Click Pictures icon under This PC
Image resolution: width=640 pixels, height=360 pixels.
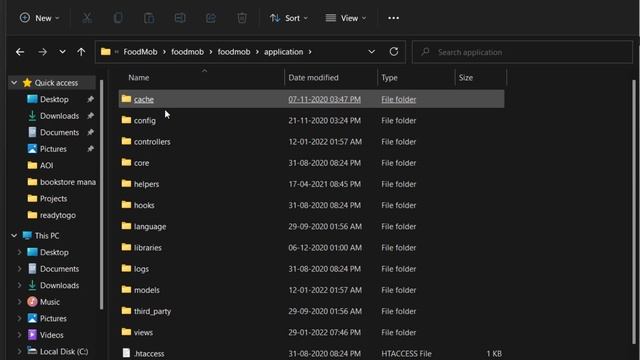click(32, 318)
